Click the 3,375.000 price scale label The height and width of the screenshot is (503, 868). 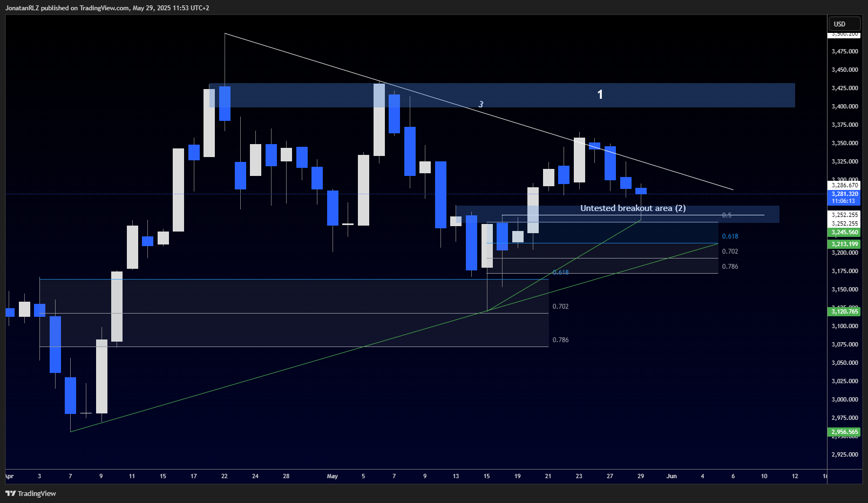click(845, 125)
